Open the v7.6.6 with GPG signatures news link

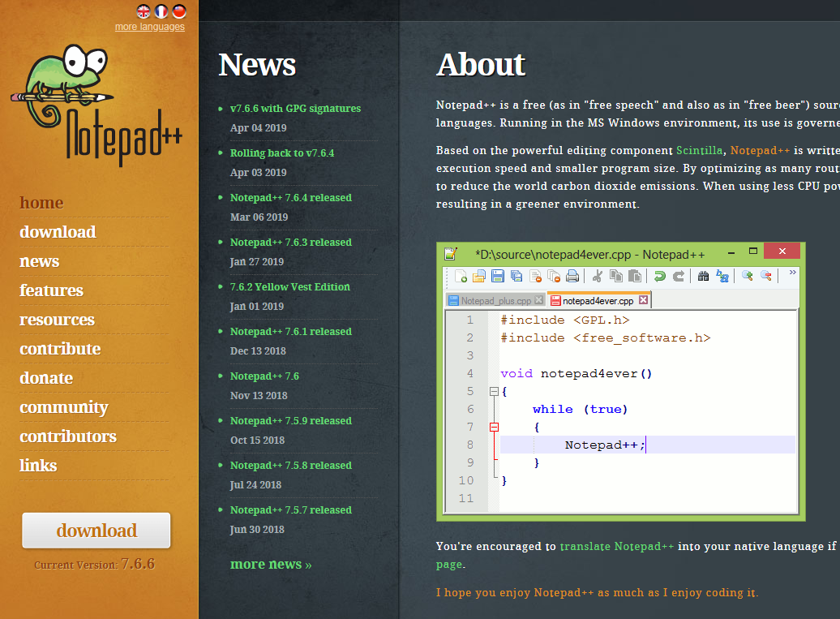click(x=296, y=108)
